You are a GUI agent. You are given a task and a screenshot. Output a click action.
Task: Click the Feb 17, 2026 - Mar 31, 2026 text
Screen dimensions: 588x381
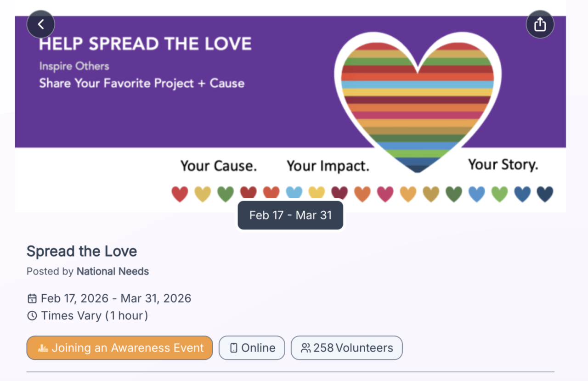pyautogui.click(x=116, y=298)
